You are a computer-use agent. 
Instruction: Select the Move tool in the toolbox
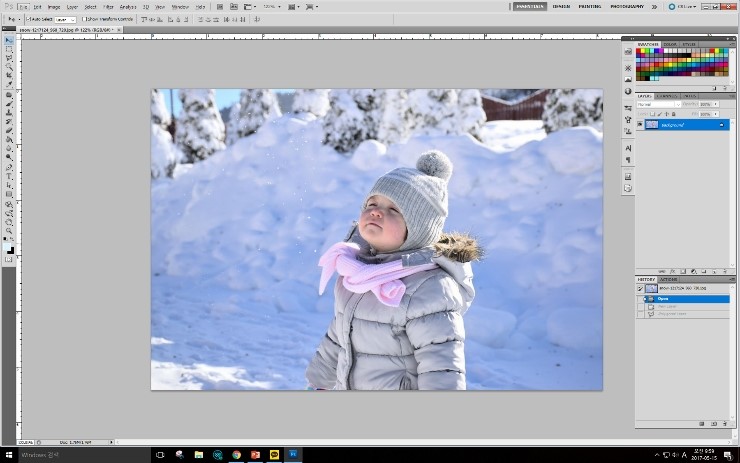pyautogui.click(x=9, y=40)
